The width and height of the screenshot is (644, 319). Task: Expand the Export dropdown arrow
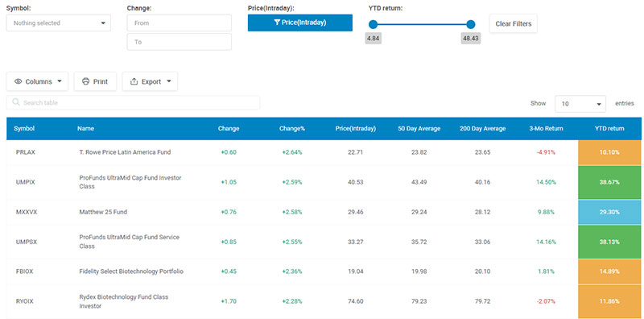tap(169, 81)
